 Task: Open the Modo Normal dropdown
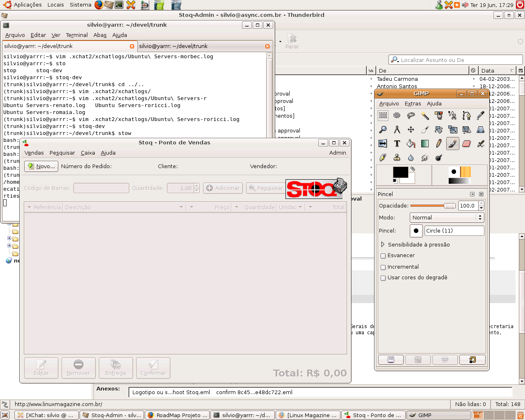point(447,218)
